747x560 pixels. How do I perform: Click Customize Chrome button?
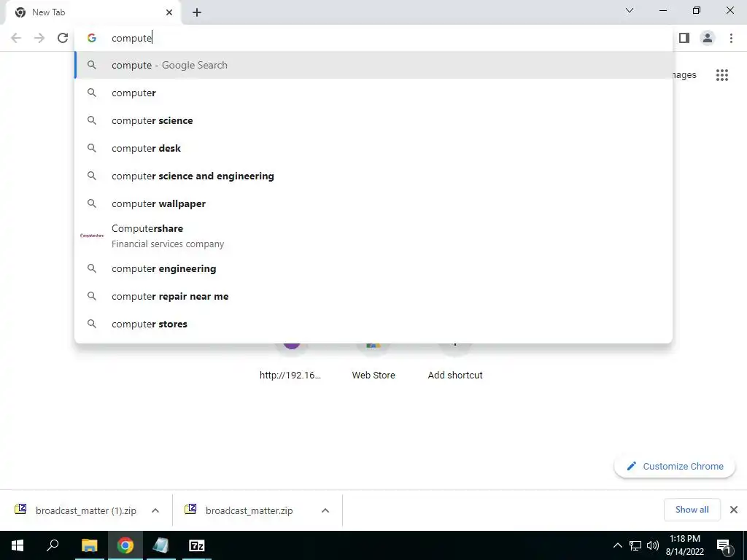(x=675, y=466)
